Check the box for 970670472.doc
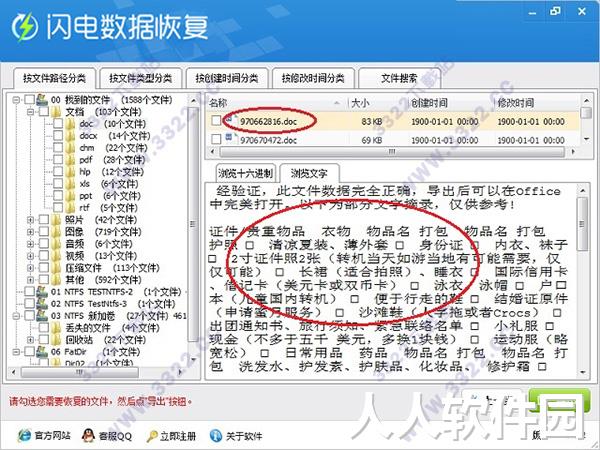 click(x=216, y=139)
